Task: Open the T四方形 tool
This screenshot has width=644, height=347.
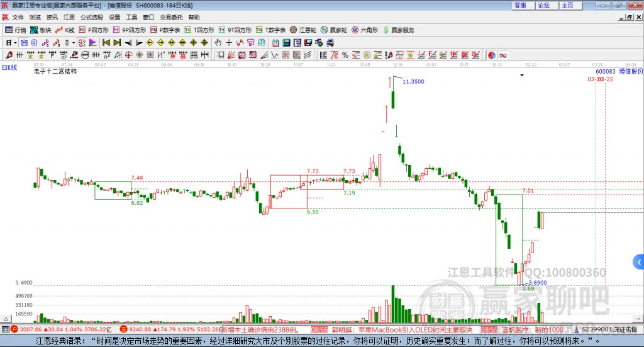Action: coord(199,30)
